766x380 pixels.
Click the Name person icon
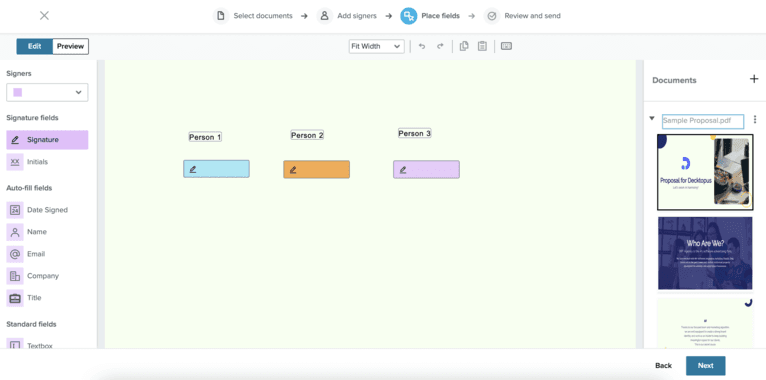pyautogui.click(x=15, y=232)
